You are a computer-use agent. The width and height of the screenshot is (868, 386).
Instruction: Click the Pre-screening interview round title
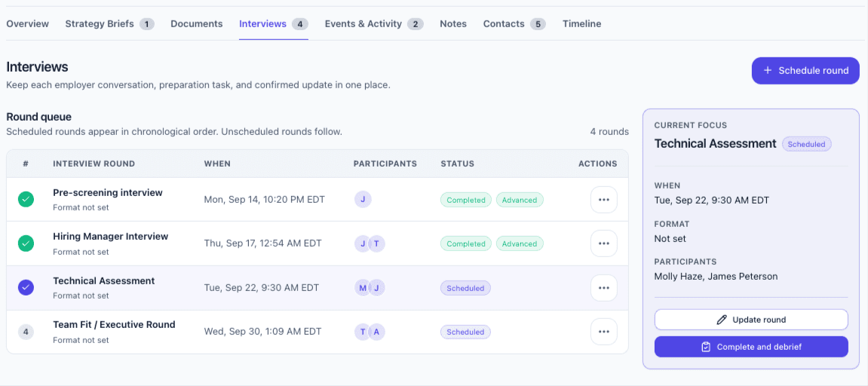coord(108,193)
